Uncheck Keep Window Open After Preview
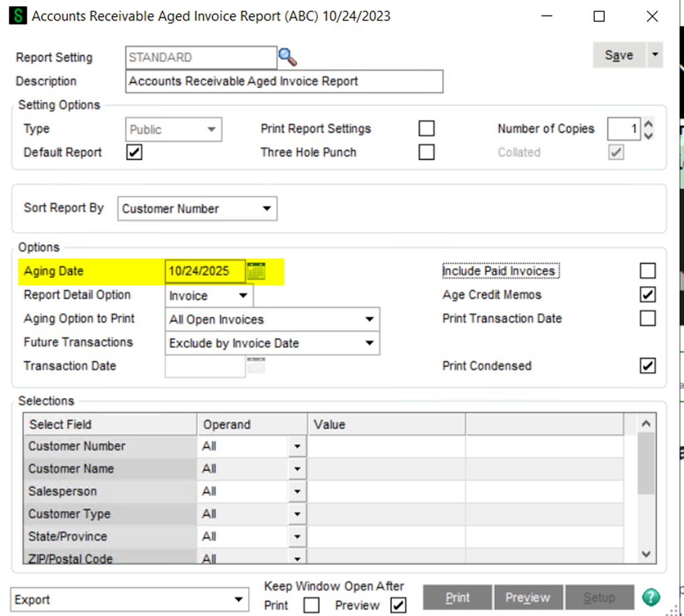Viewport: 684px width, 616px height. [398, 605]
